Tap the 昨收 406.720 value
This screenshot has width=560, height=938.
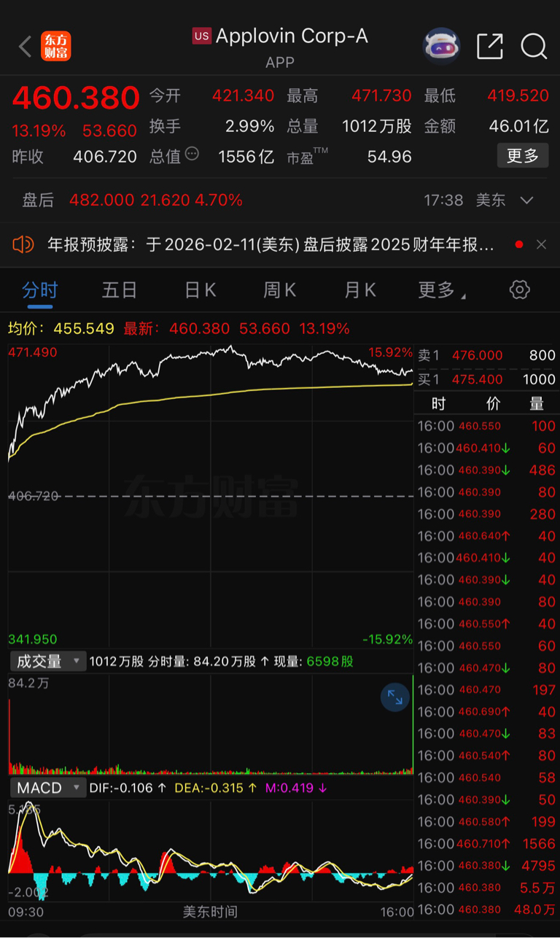105,156
